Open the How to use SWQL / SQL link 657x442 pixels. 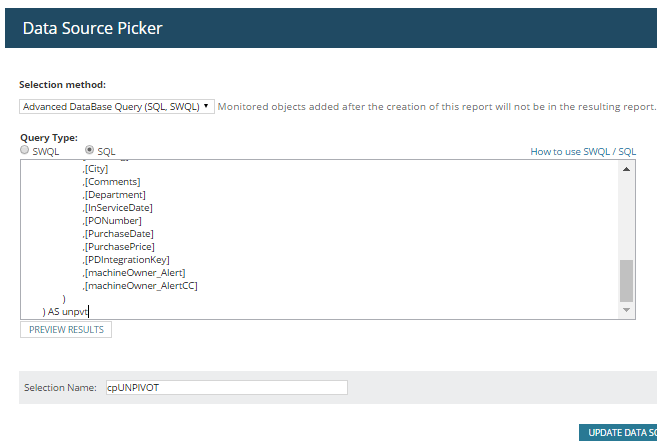583,152
